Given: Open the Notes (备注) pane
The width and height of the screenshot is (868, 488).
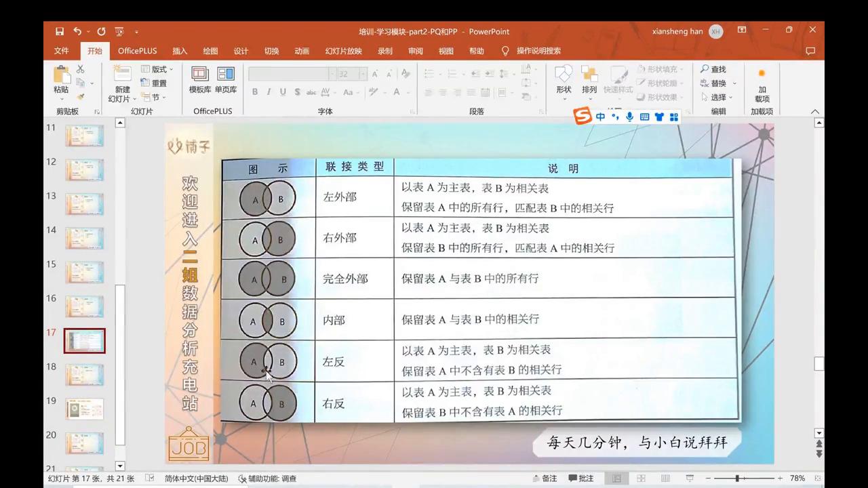Looking at the screenshot, I should [x=549, y=479].
